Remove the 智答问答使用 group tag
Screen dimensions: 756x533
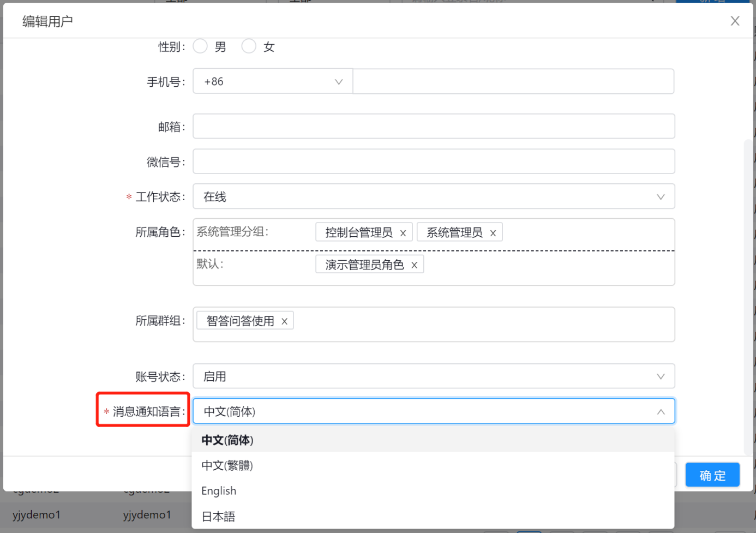click(x=284, y=321)
